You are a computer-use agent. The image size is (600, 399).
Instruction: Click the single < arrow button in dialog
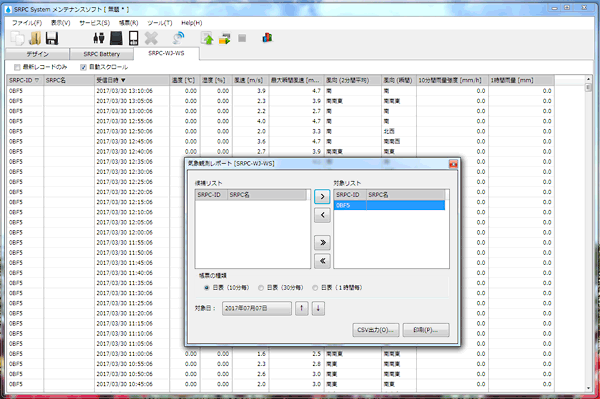point(322,215)
